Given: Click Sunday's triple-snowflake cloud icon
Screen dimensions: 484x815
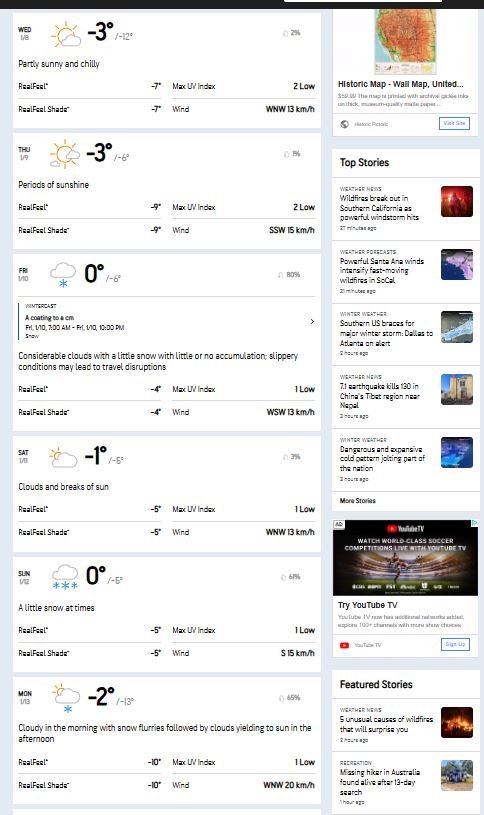Looking at the screenshot, I should coord(65,576).
